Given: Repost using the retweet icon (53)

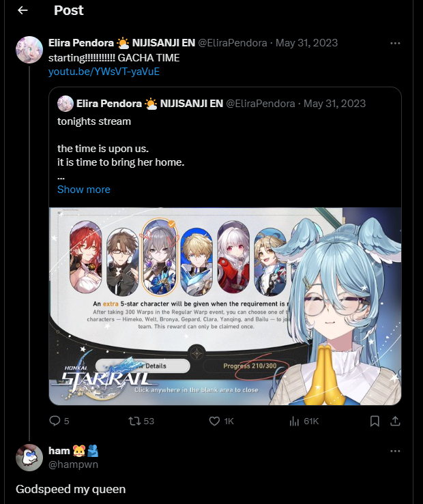Looking at the screenshot, I should pos(134,421).
